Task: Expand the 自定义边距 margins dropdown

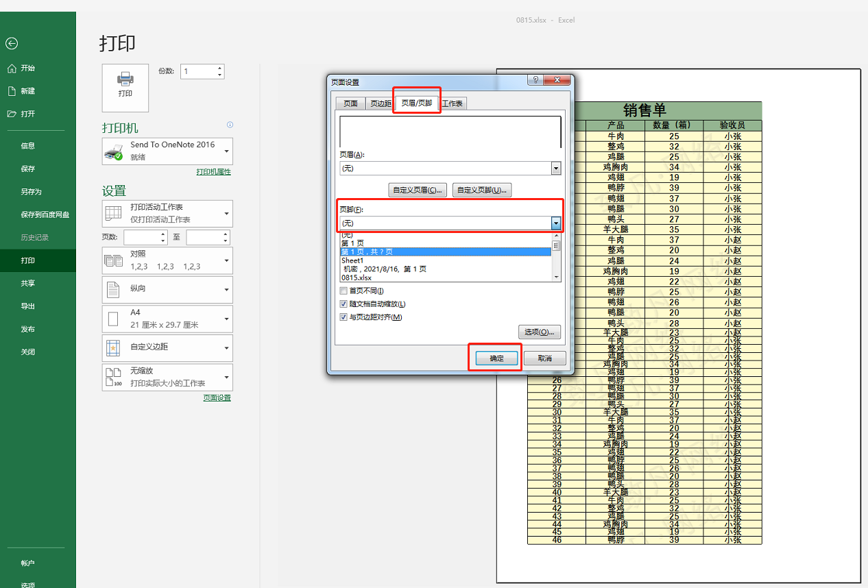Action: click(x=167, y=348)
